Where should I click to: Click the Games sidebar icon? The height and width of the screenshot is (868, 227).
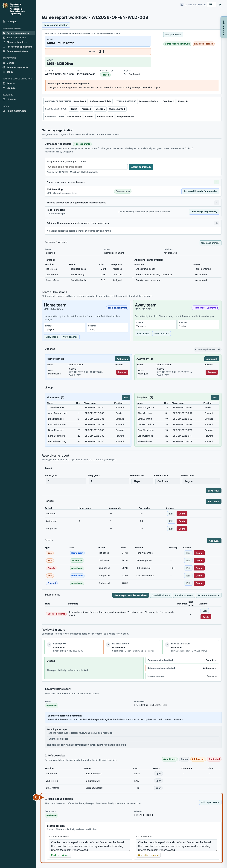[x=4, y=63]
